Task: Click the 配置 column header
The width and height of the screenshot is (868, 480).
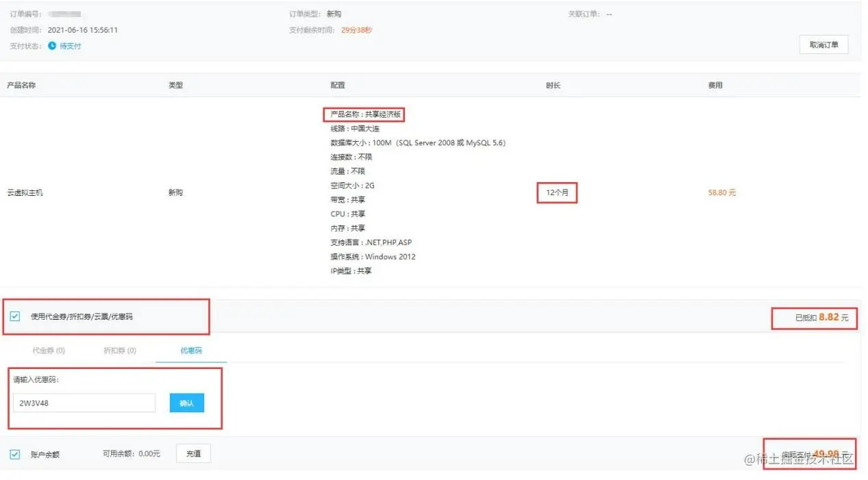Action: 338,86
